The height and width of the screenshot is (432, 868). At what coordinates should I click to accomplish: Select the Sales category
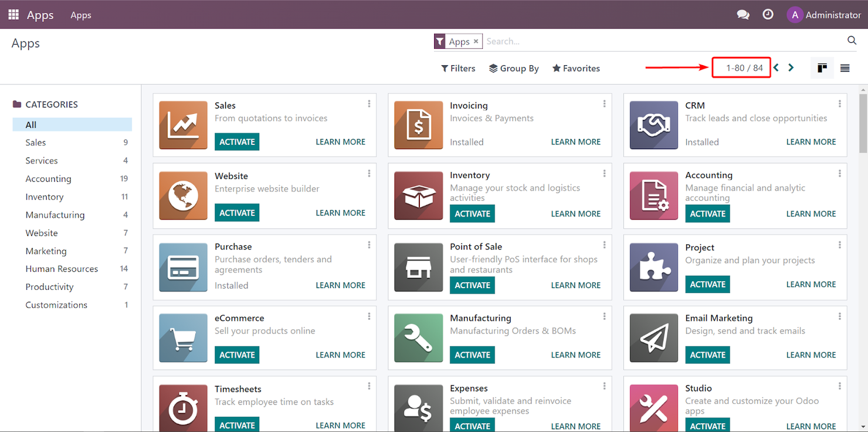point(72,143)
